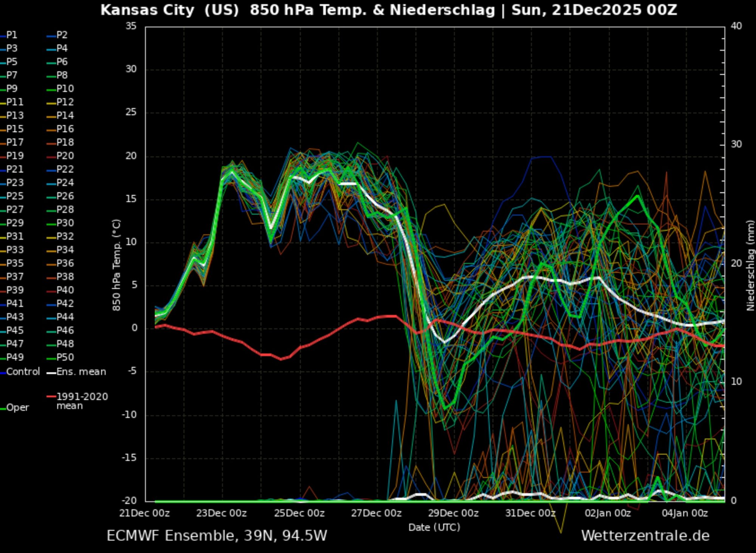The width and height of the screenshot is (756, 553).
Task: Click the chart title Kansas City text
Action: pyautogui.click(x=147, y=10)
